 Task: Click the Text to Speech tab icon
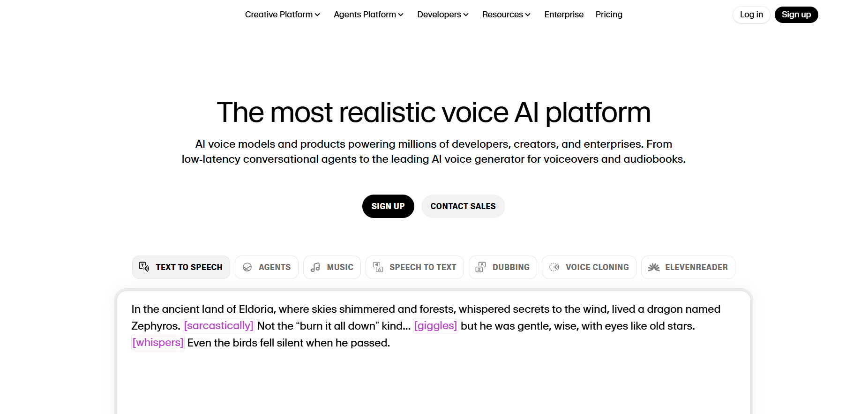(144, 267)
